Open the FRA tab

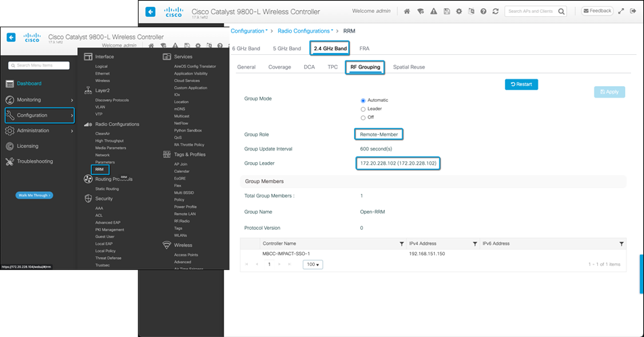(x=364, y=49)
